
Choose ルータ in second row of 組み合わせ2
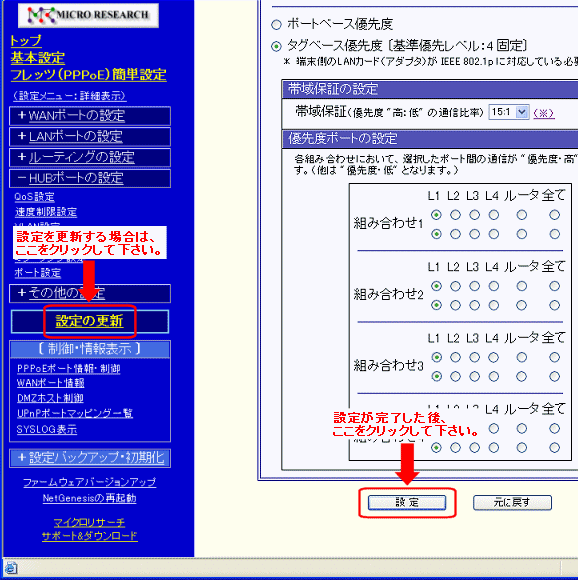(x=521, y=305)
